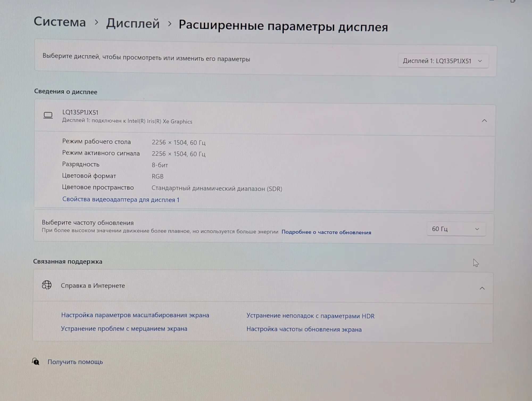Open Свойства видеоадаптера для дисплея 1
The width and height of the screenshot is (532, 401).
[x=121, y=199]
